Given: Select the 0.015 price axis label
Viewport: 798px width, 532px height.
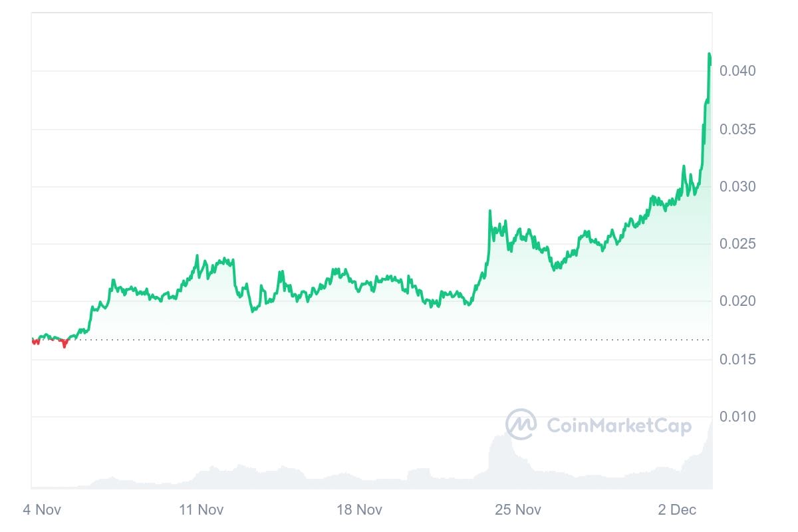Looking at the screenshot, I should point(737,360).
